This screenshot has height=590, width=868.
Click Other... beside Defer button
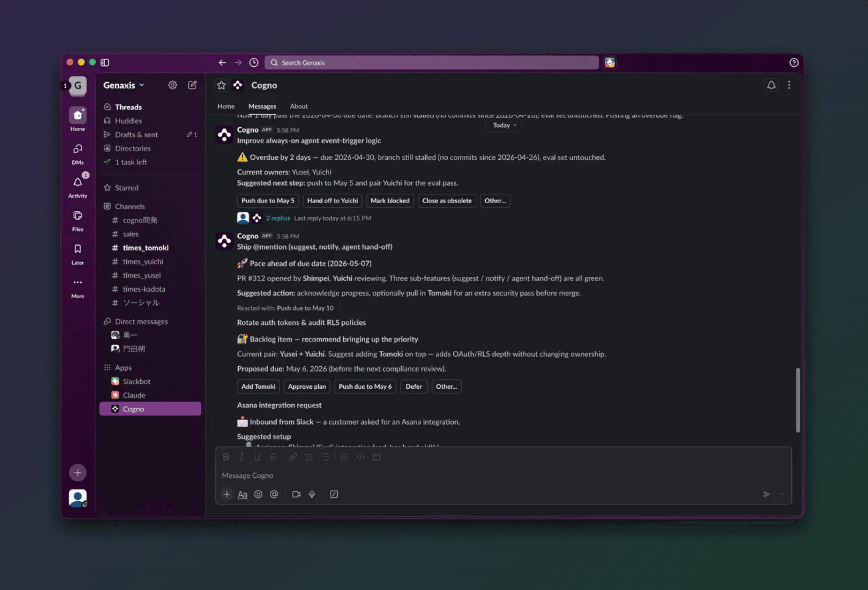tap(446, 386)
